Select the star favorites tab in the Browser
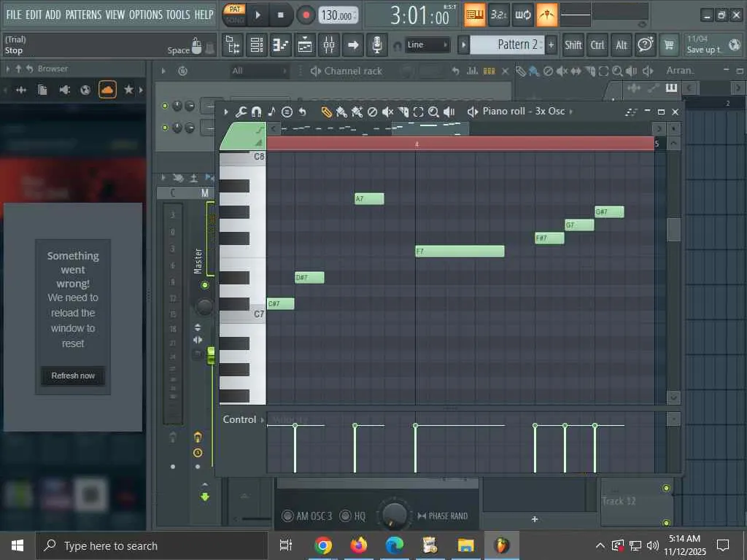Viewport: 747px width, 560px height. click(x=128, y=90)
